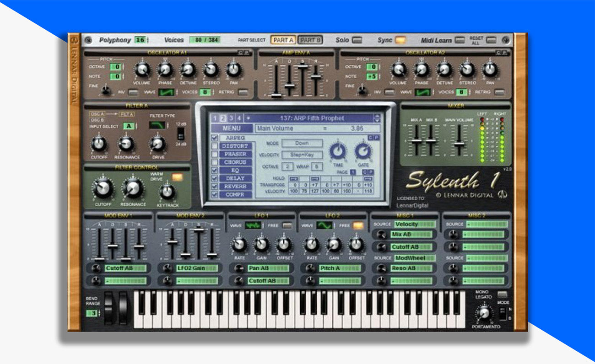Enable the PHASER effect checkbox
This screenshot has width=595, height=364.
[x=214, y=154]
